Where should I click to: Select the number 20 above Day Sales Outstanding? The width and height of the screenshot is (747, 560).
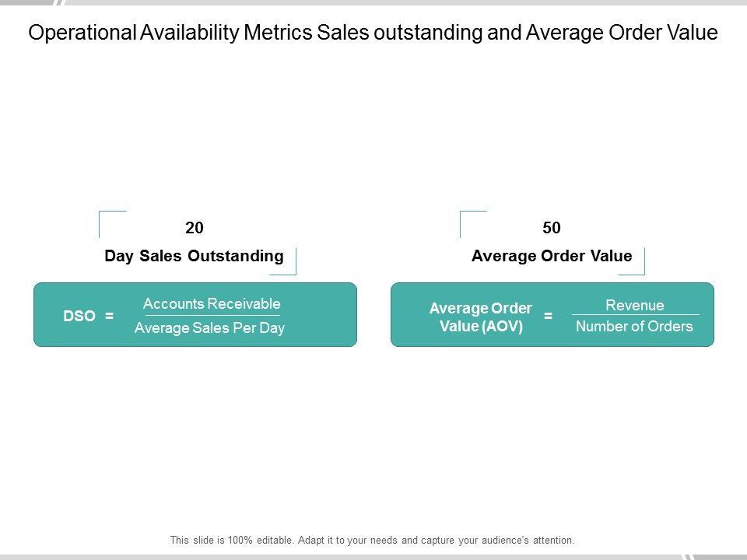click(194, 228)
